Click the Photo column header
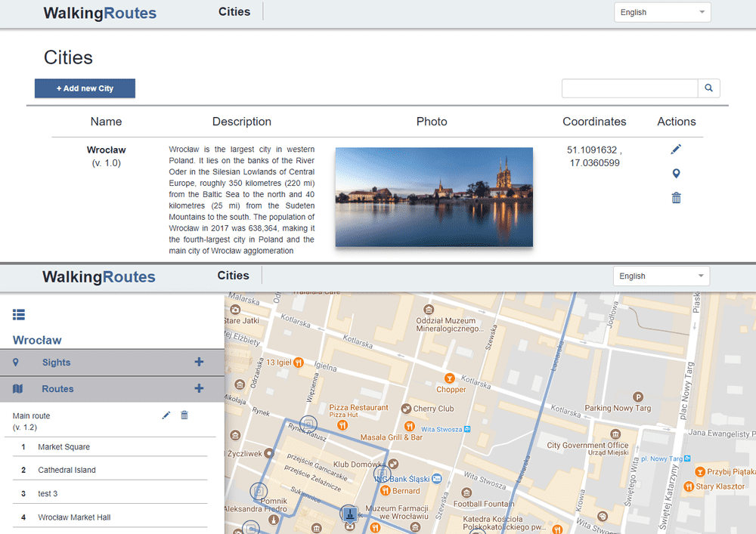 pyautogui.click(x=432, y=122)
